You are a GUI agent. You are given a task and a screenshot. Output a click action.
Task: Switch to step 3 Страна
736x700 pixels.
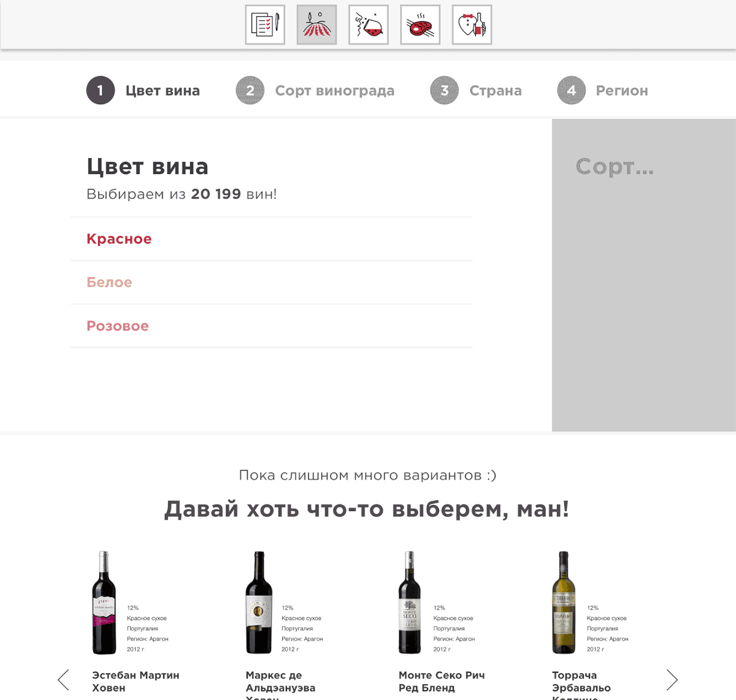[476, 91]
